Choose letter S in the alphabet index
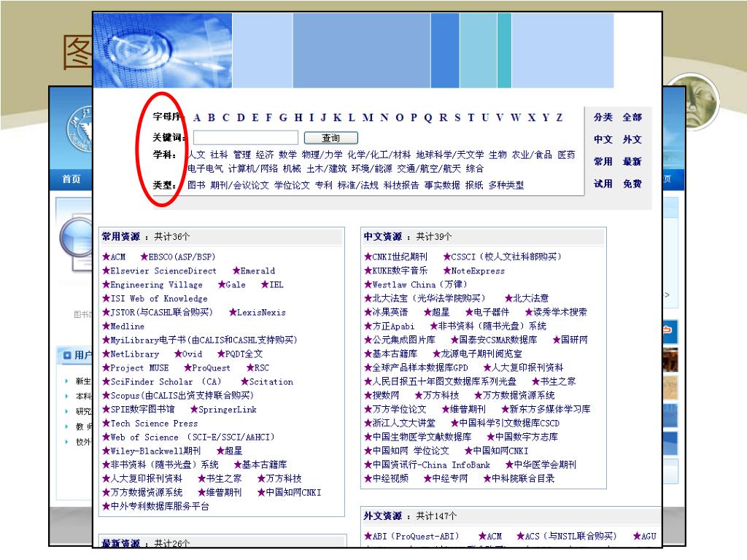 [x=457, y=117]
